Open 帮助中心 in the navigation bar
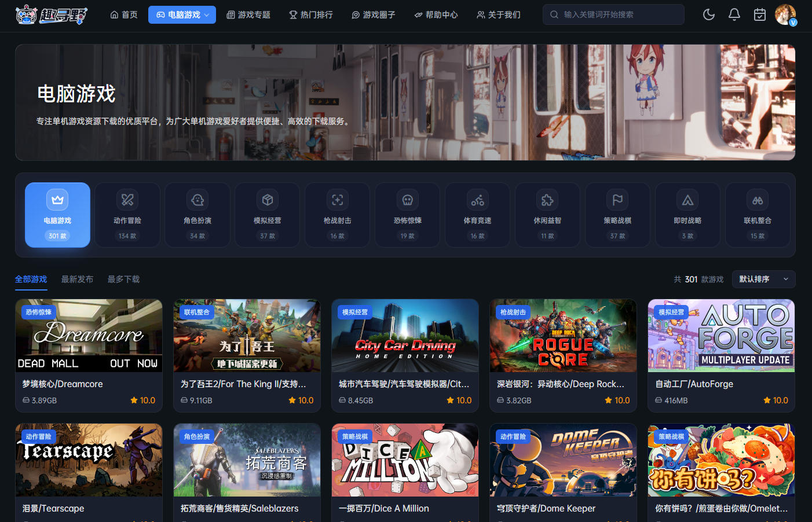 [436, 14]
